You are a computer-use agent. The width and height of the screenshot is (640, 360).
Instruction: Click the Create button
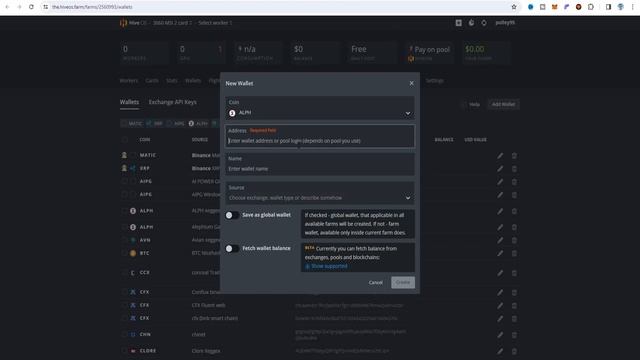(403, 282)
